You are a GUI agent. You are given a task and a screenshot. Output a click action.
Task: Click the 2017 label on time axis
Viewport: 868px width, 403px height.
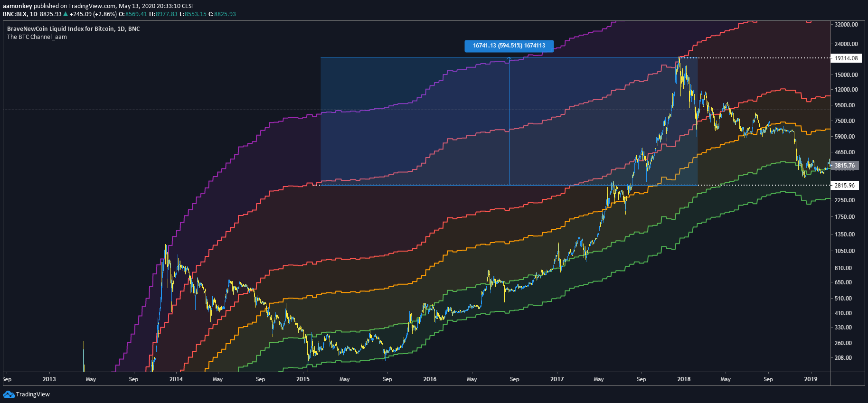point(557,379)
